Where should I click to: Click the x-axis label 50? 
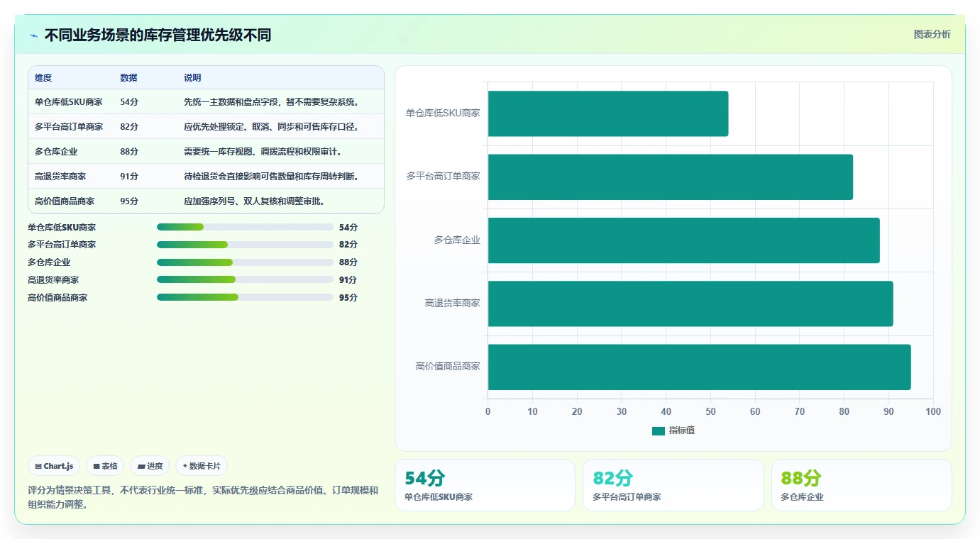click(x=710, y=412)
